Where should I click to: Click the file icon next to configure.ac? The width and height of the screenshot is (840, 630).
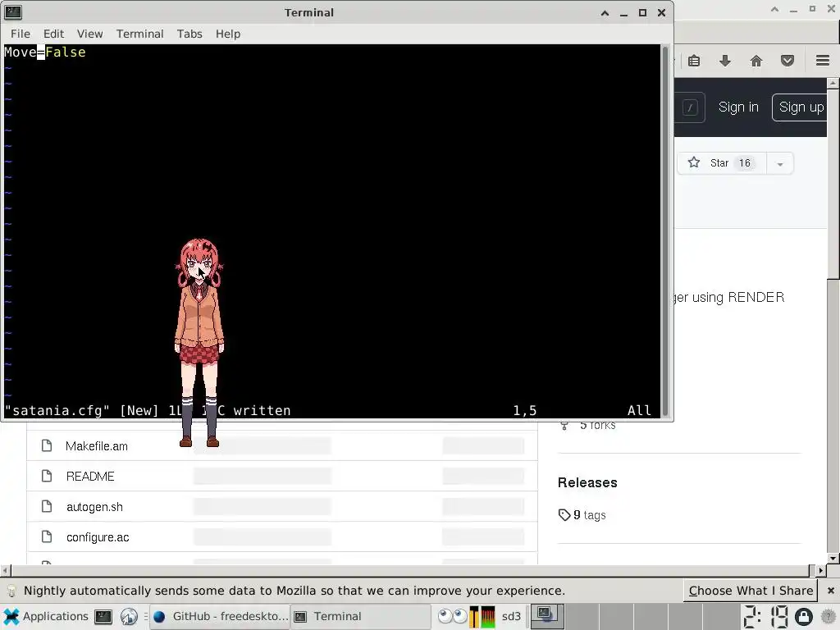click(x=47, y=536)
